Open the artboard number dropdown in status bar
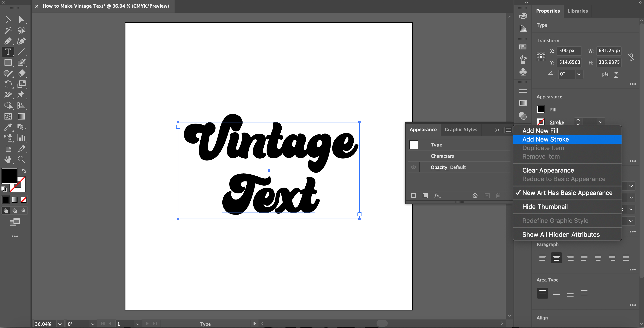Viewport: 644px width, 328px height. click(x=138, y=324)
